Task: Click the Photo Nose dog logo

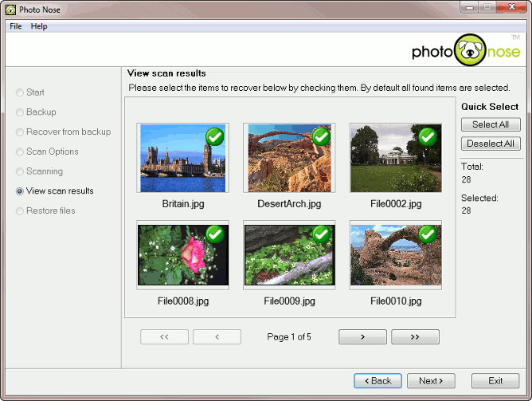Action: pos(470,50)
